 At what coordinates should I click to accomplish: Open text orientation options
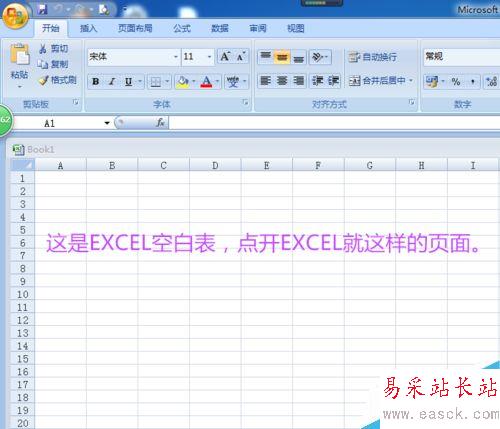coord(320,57)
